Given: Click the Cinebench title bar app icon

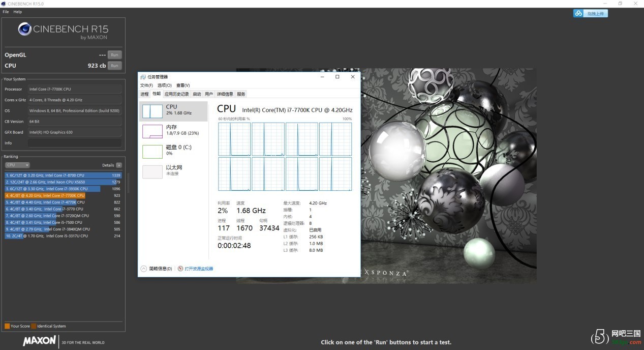Looking at the screenshot, I should [4, 4].
